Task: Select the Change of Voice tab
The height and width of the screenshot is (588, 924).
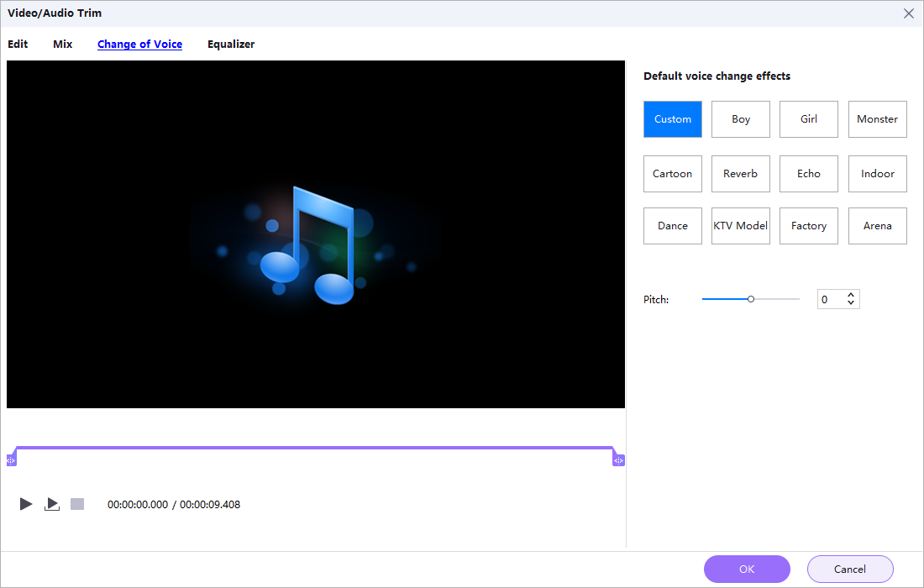Action: (139, 45)
